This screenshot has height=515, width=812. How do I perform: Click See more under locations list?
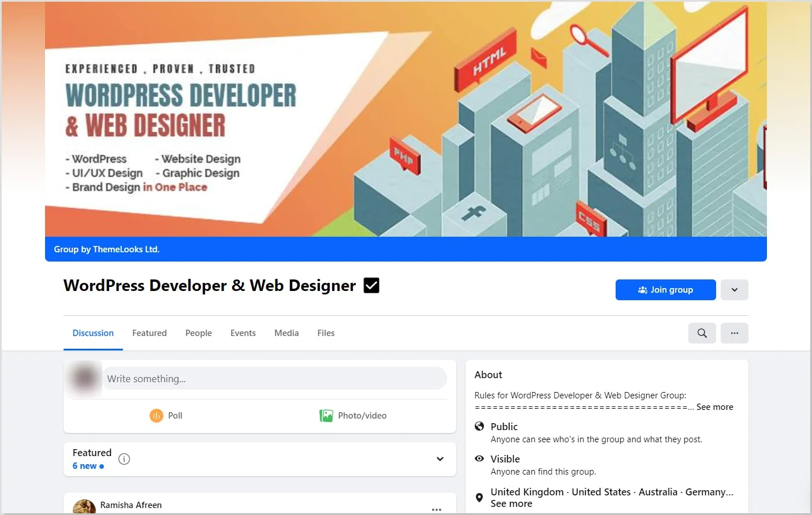point(512,504)
